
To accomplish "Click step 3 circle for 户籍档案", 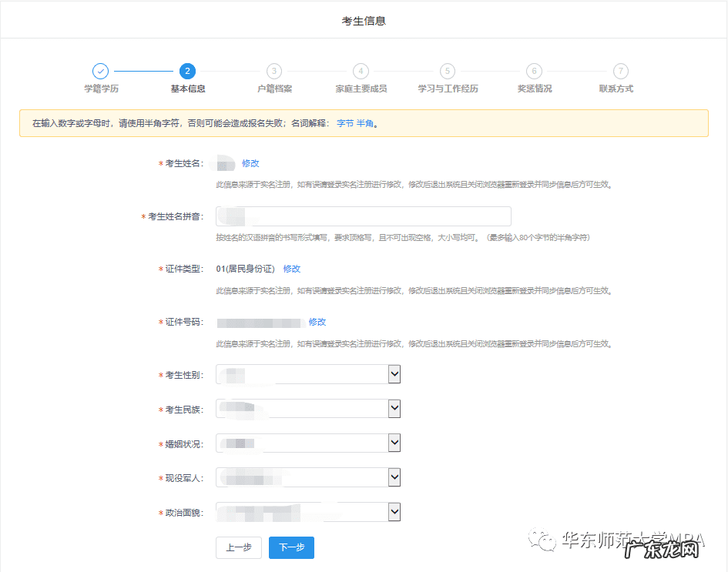I will click(274, 71).
